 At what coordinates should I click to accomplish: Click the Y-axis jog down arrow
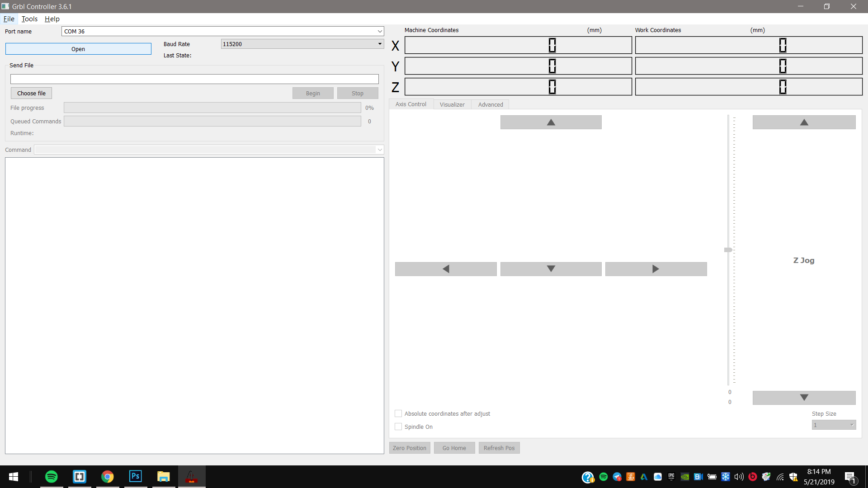click(x=551, y=269)
